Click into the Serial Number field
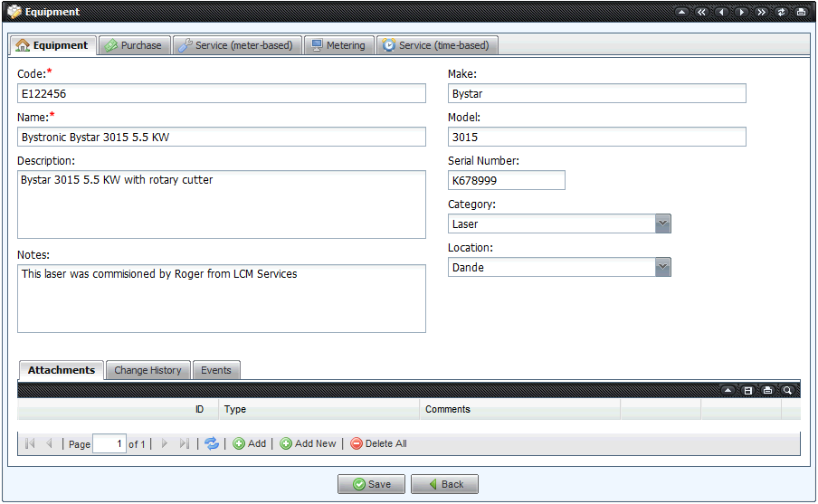The width and height of the screenshot is (818, 504). 506,180
